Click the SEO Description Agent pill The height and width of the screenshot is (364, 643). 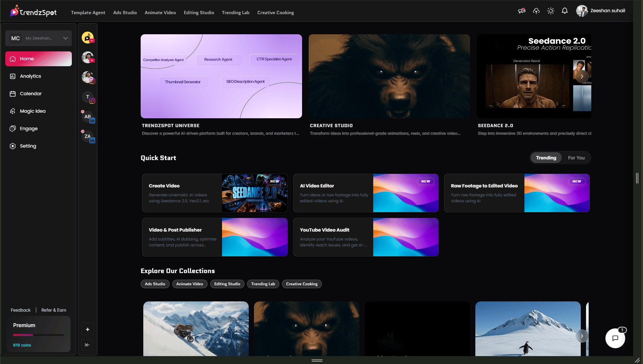point(245,81)
